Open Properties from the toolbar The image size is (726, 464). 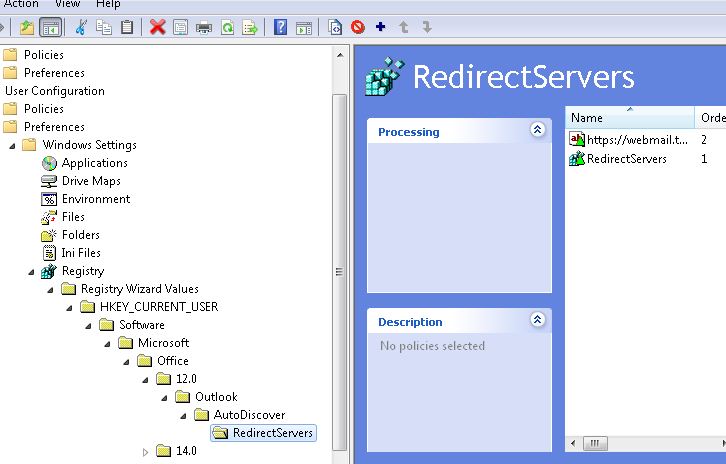(181, 27)
